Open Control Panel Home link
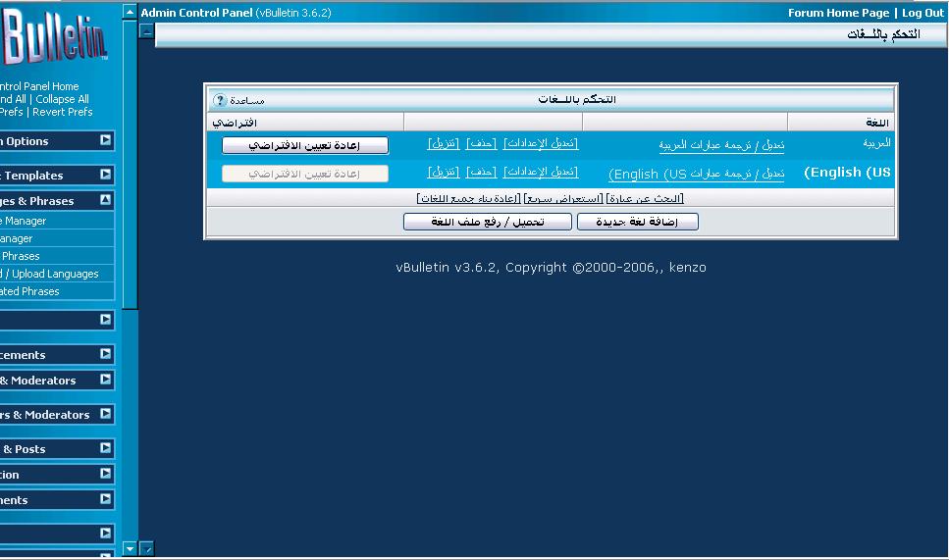949x560 pixels. click(39, 86)
